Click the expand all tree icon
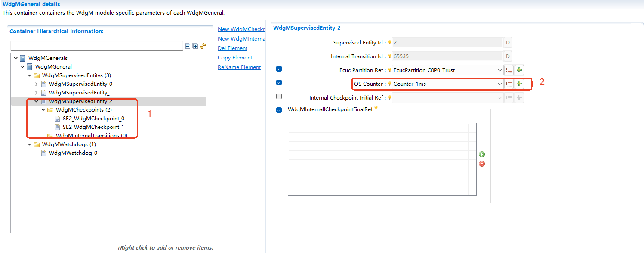 195,46
